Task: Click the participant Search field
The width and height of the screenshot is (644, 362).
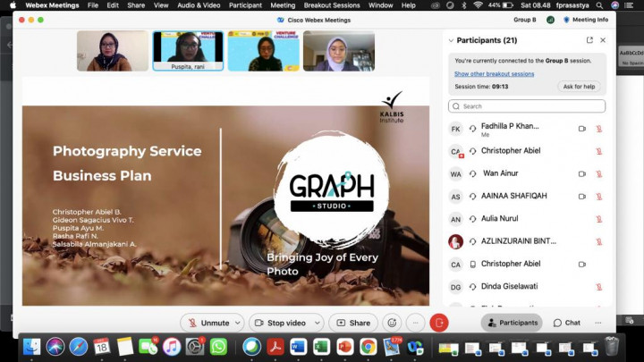Action: tap(527, 106)
